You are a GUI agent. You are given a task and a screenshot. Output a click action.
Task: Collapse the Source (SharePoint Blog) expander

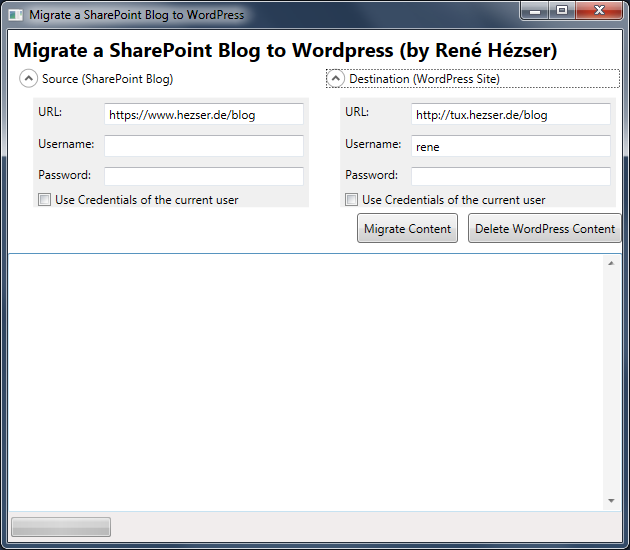click(x=29, y=79)
